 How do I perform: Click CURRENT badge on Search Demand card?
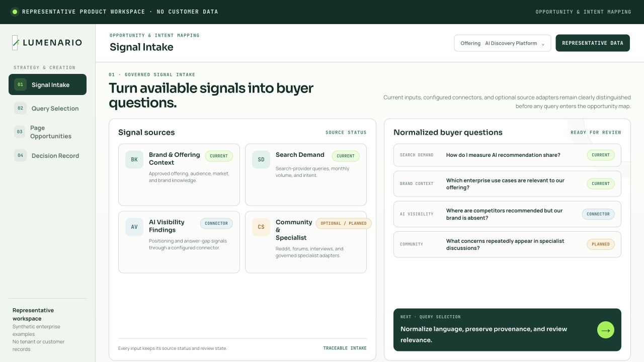pyautogui.click(x=346, y=156)
